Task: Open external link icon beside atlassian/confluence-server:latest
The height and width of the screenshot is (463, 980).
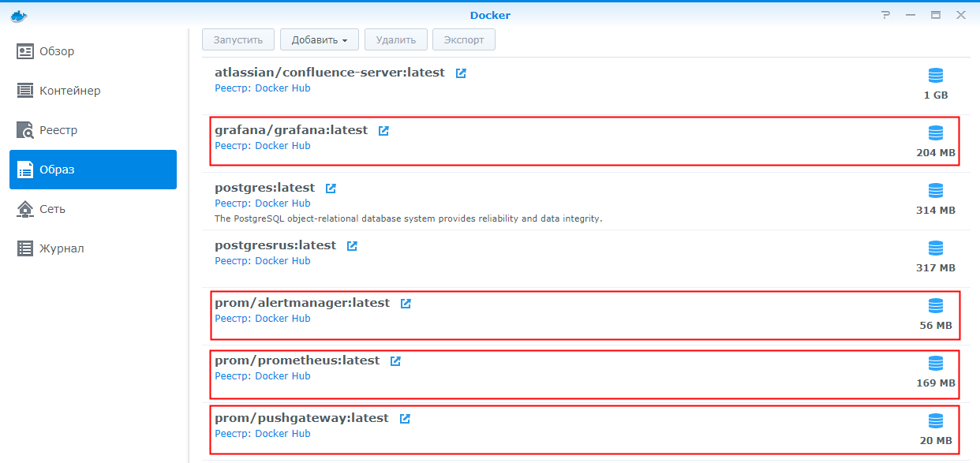Action: (461, 73)
